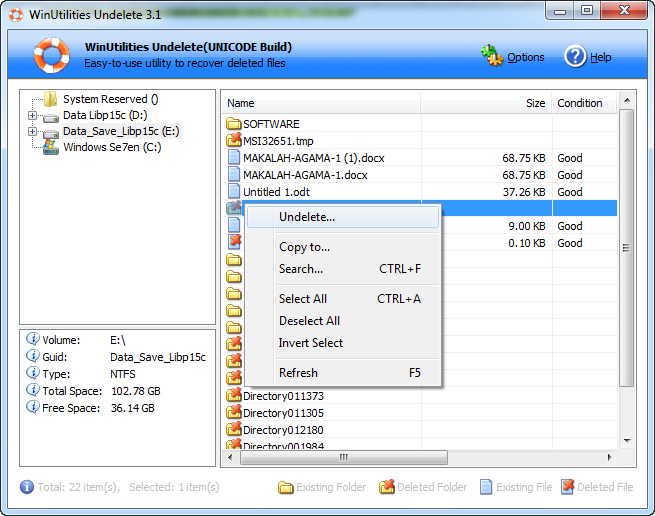Choose Refresh in the context menu
Image resolution: width=655 pixels, height=516 pixels.
[x=343, y=373]
